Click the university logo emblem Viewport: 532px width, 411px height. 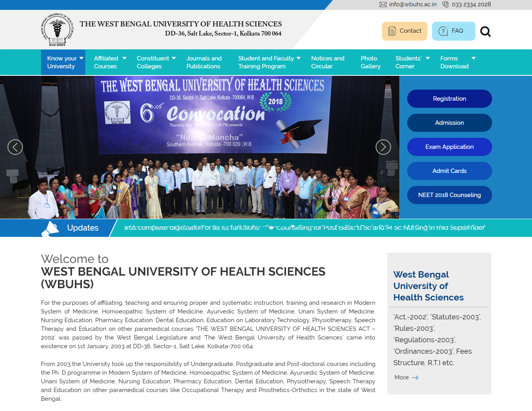pyautogui.click(x=58, y=30)
